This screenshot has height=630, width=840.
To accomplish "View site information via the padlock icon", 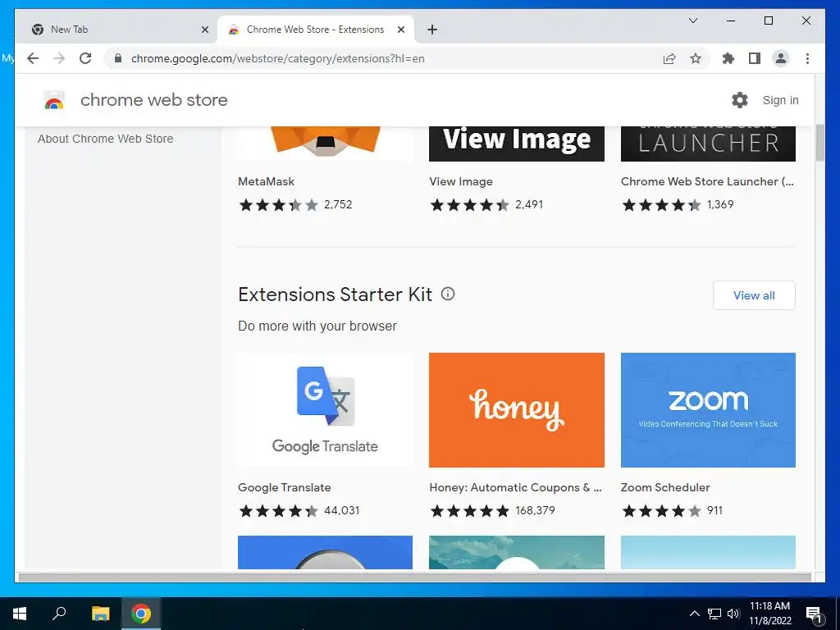I will click(x=118, y=58).
